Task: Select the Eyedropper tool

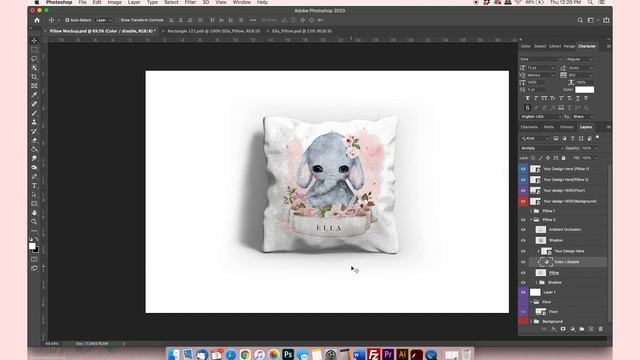Action: (34, 95)
